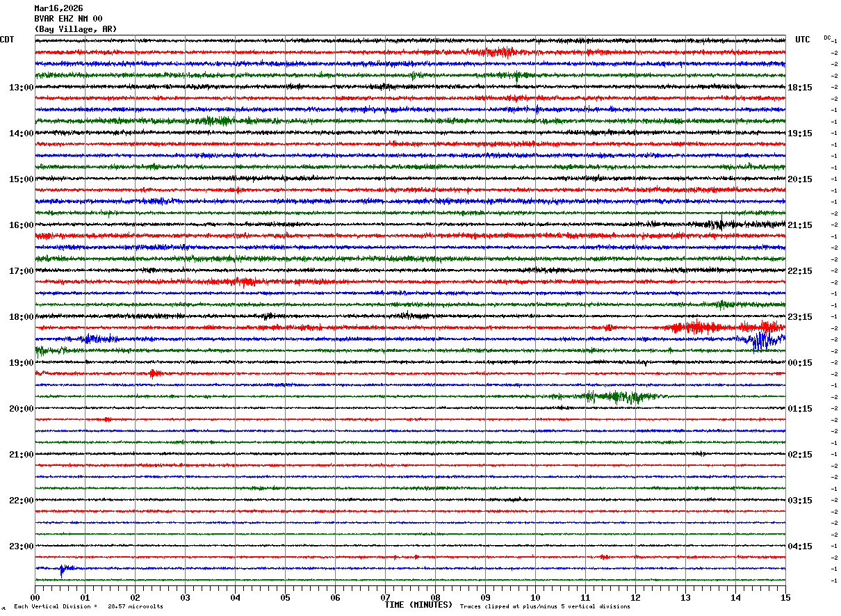
Task: Click the "Traces clipped at plus/minus 5" footnote
Action: (545, 607)
